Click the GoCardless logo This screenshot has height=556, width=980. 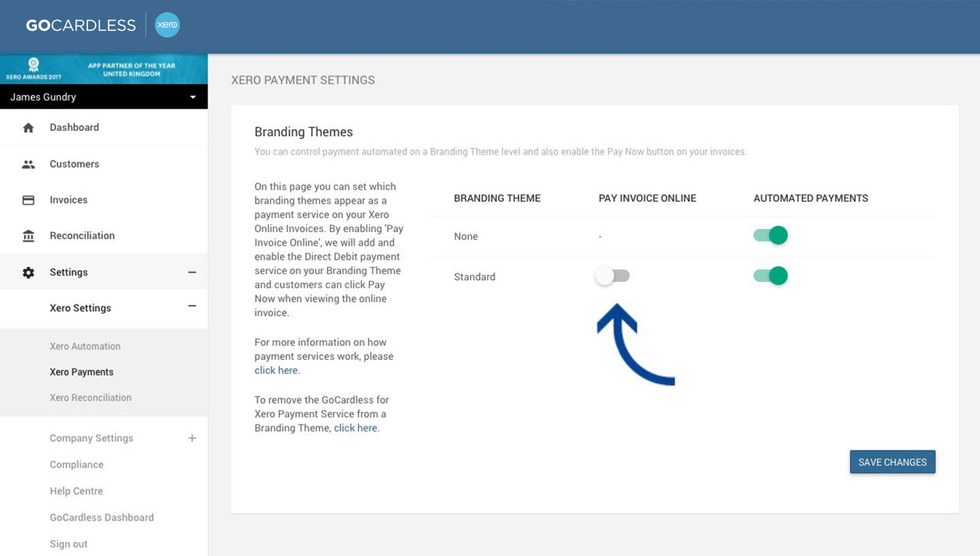(80, 25)
